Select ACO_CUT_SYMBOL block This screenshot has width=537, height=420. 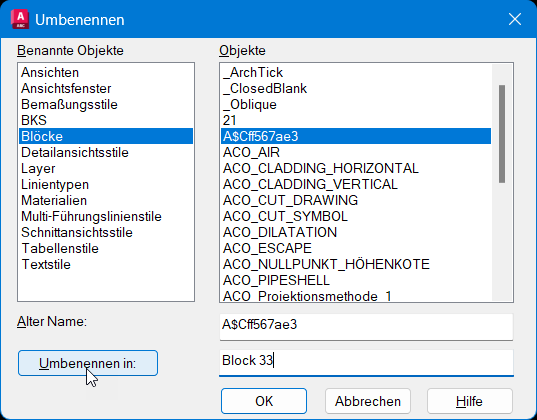click(356, 217)
